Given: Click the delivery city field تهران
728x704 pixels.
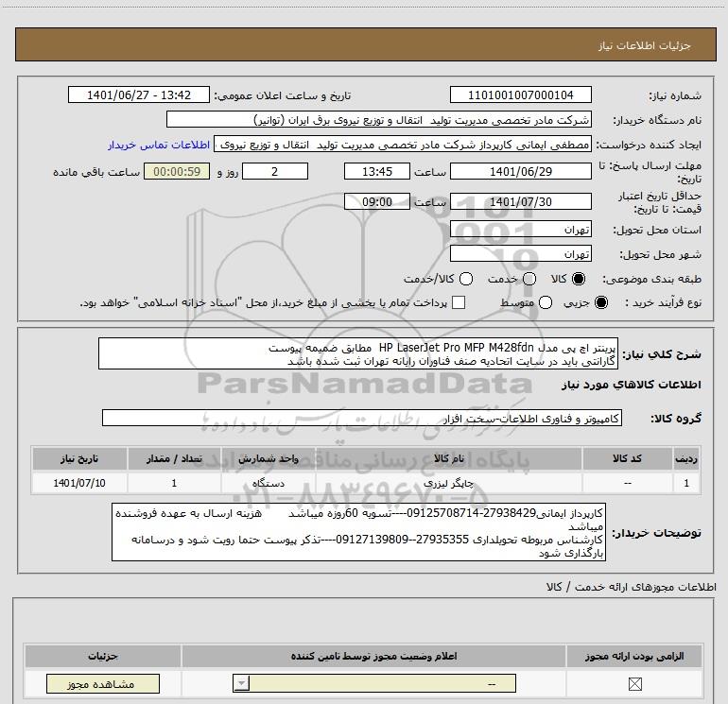Looking at the screenshot, I should [520, 253].
